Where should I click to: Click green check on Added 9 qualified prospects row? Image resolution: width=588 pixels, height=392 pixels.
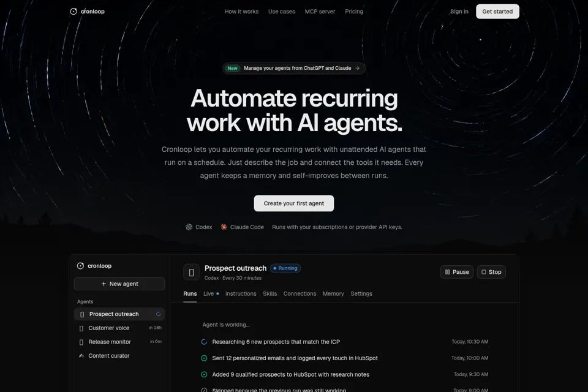click(204, 374)
